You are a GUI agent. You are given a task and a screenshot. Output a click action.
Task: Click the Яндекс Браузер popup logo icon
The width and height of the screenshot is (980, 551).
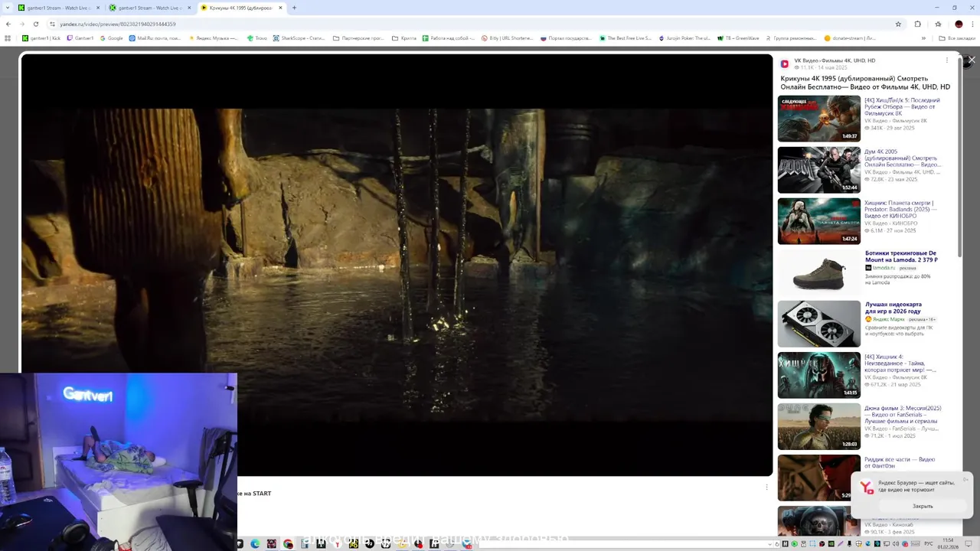point(867,487)
